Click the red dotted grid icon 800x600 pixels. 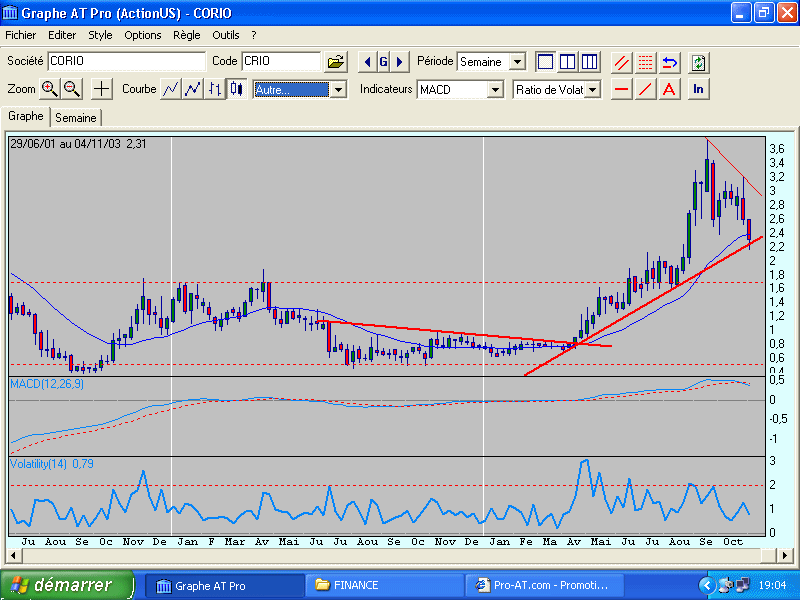point(645,63)
